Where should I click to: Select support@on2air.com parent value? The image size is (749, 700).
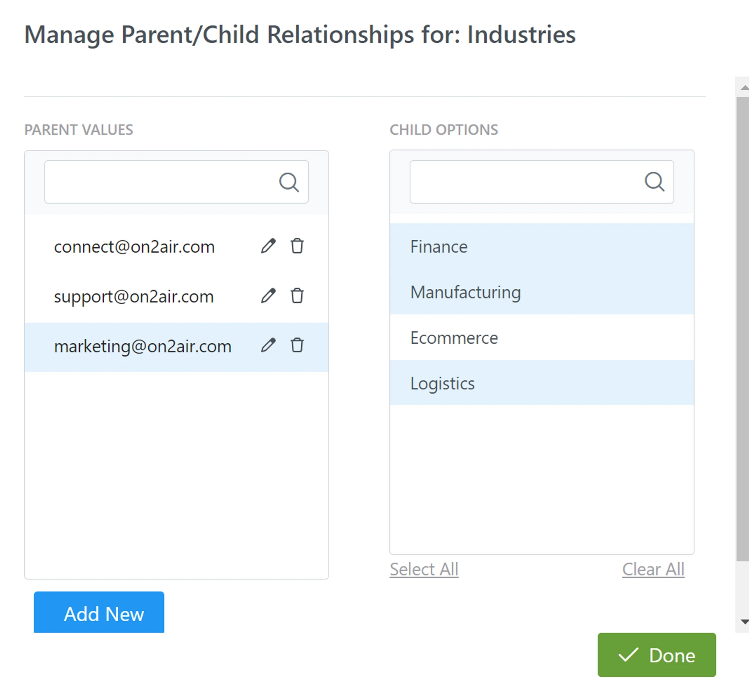click(x=134, y=297)
